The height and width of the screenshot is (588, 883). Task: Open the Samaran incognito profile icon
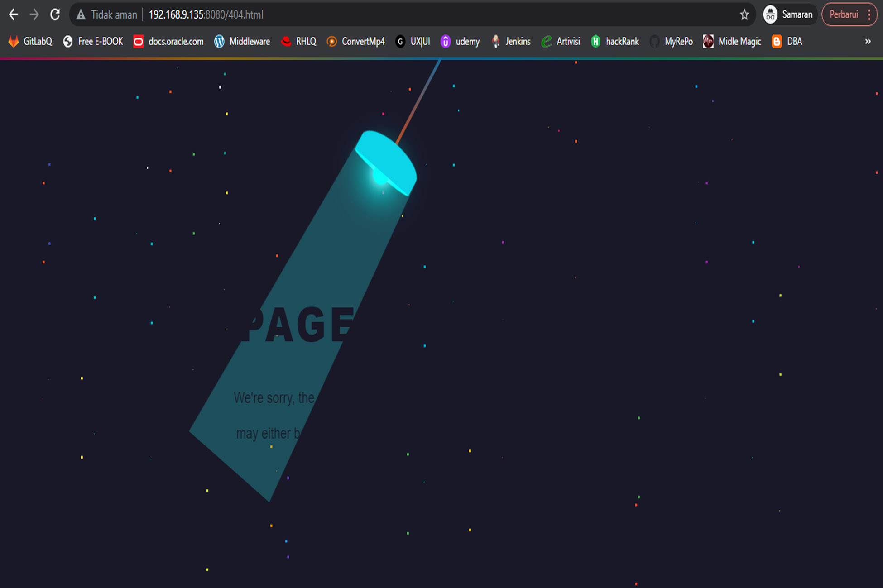point(770,15)
